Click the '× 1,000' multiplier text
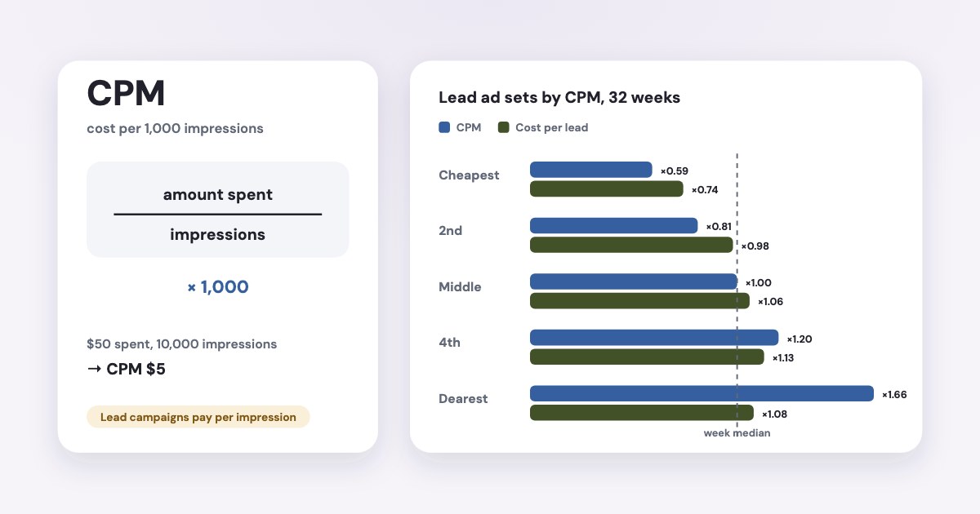Viewport: 980px width, 514px height. pyautogui.click(x=218, y=287)
